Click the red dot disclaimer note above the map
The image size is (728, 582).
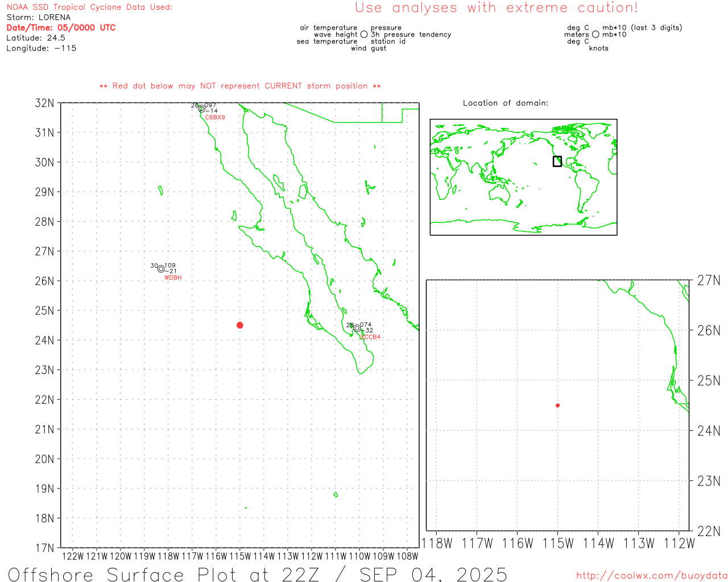pyautogui.click(x=240, y=86)
